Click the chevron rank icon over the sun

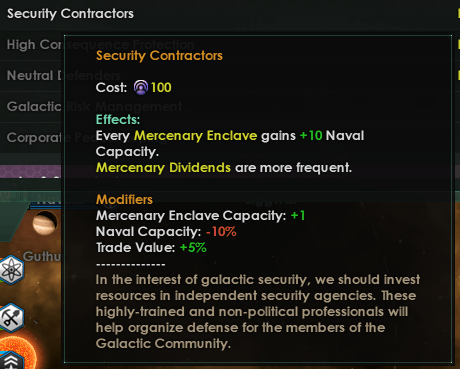(12, 360)
